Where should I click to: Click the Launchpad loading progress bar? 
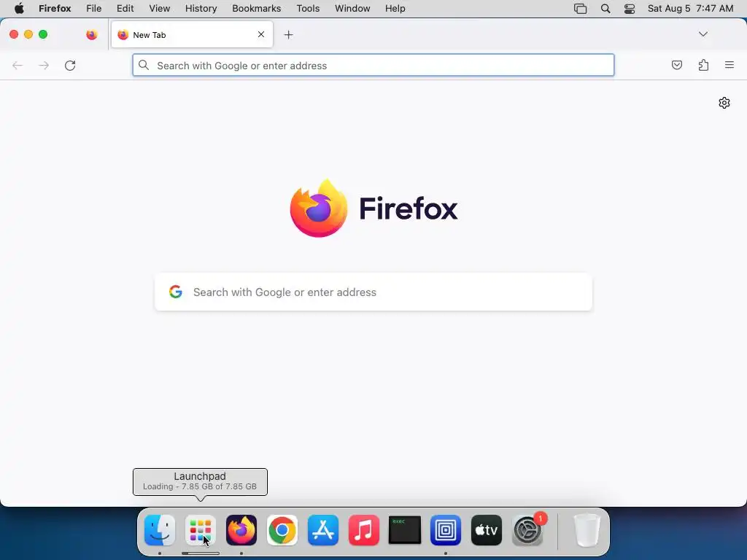point(201,553)
